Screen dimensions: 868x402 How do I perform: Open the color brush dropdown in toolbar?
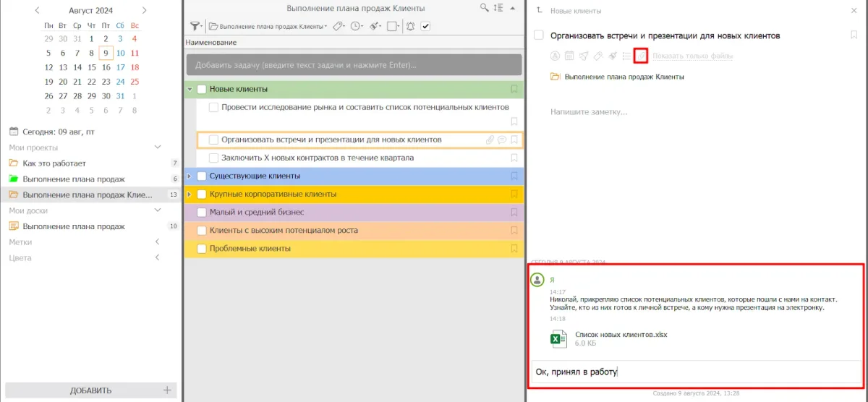click(x=375, y=27)
